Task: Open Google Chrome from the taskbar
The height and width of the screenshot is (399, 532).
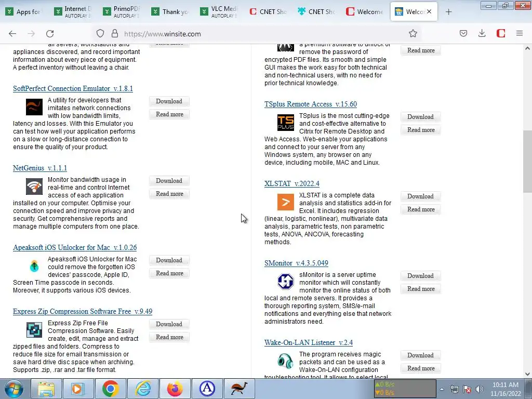Action: [111, 389]
